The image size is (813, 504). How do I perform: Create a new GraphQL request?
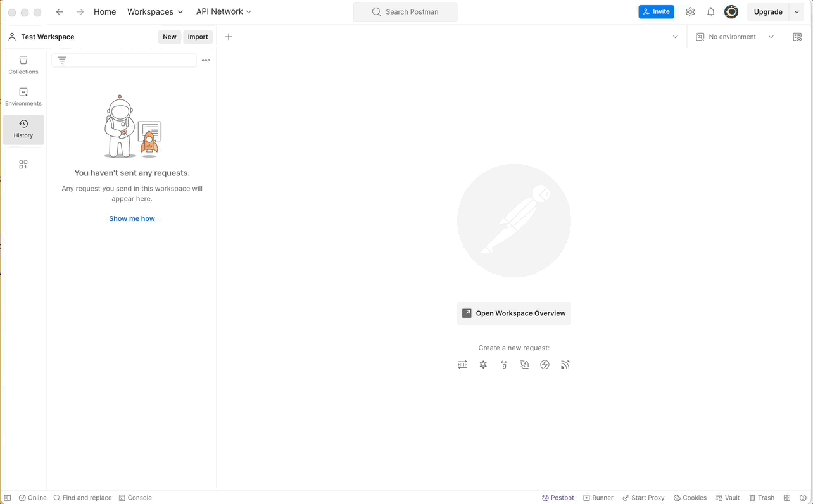click(x=483, y=365)
